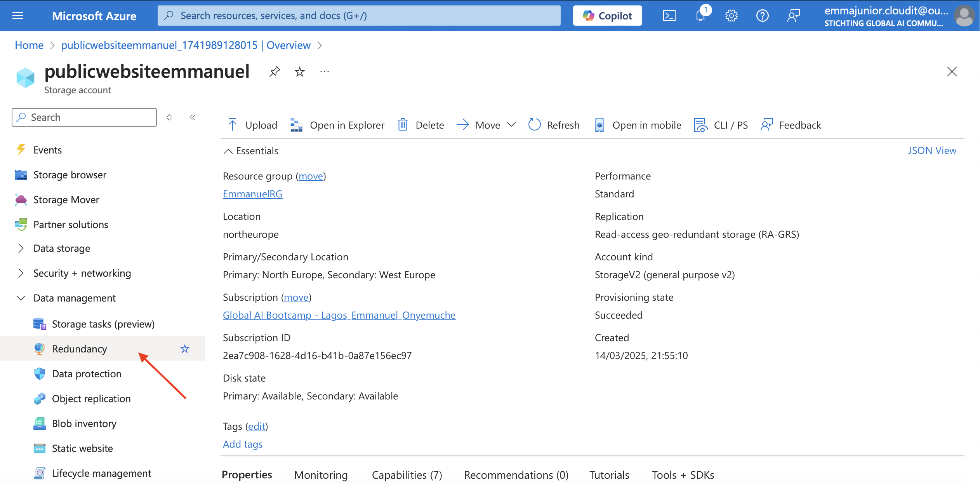Click the Home breadcrumb link

coord(29,45)
